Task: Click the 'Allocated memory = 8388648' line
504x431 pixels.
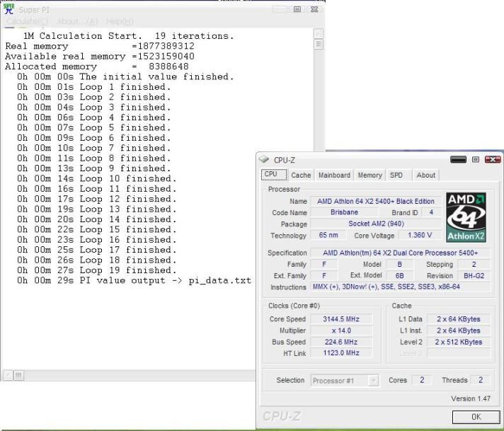Action: coord(97,67)
